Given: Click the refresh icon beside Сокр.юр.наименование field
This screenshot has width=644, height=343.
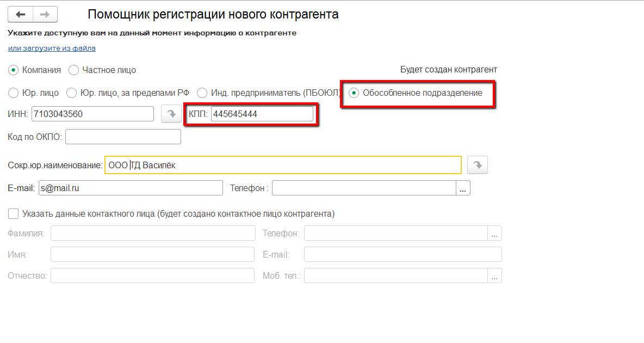Looking at the screenshot, I should pyautogui.click(x=477, y=164).
